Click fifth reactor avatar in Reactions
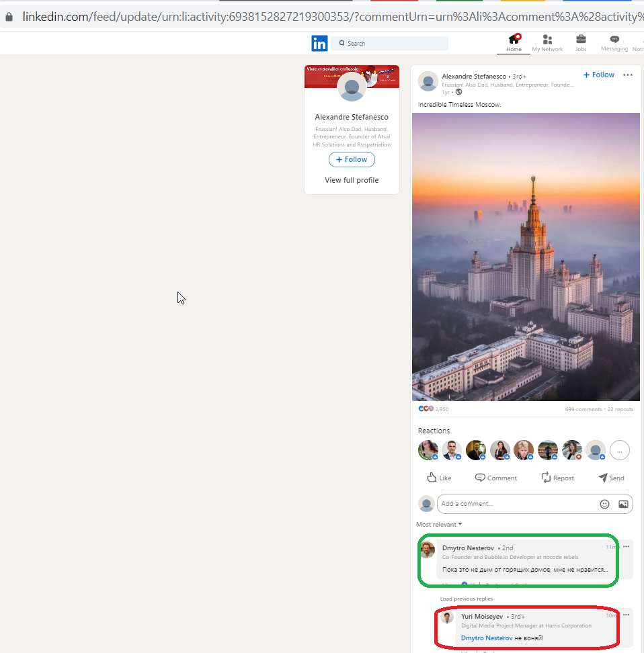This screenshot has width=644, height=653. click(524, 450)
